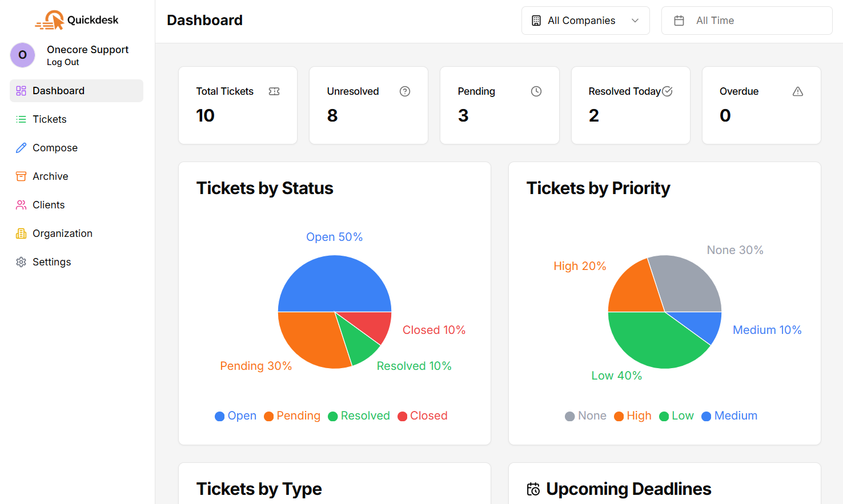This screenshot has height=504, width=843.
Task: Click the checkmark icon on Resolved Today card
Action: 668,91
